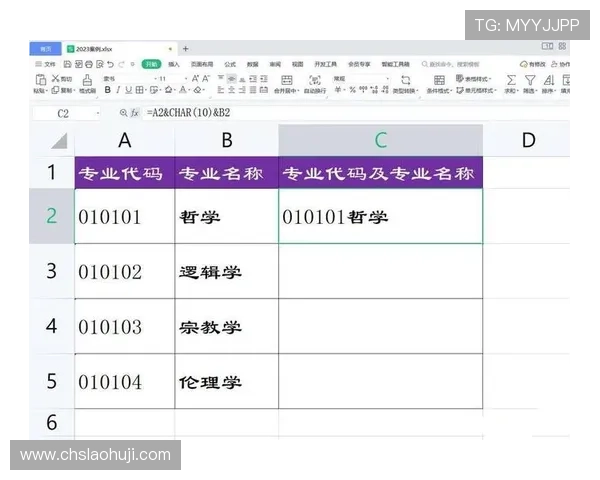Click the Auto wrap text (自动换行) icon
This screenshot has width=600, height=480.
(315, 80)
